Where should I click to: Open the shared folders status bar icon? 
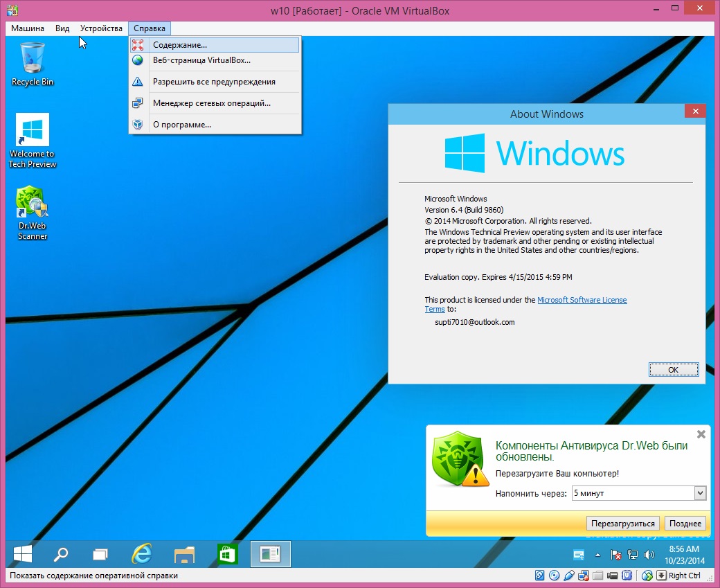(597, 576)
